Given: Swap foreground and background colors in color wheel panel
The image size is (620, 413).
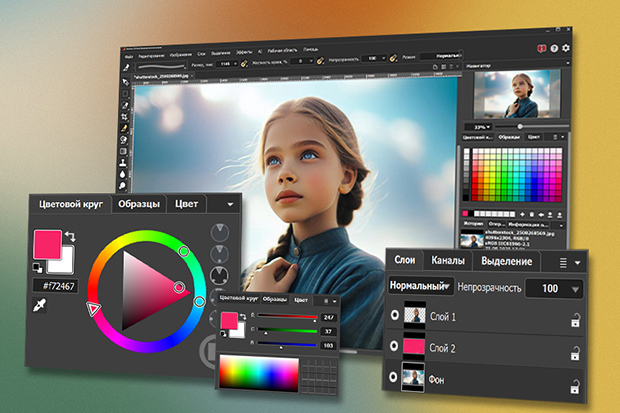Looking at the screenshot, I should point(70,236).
